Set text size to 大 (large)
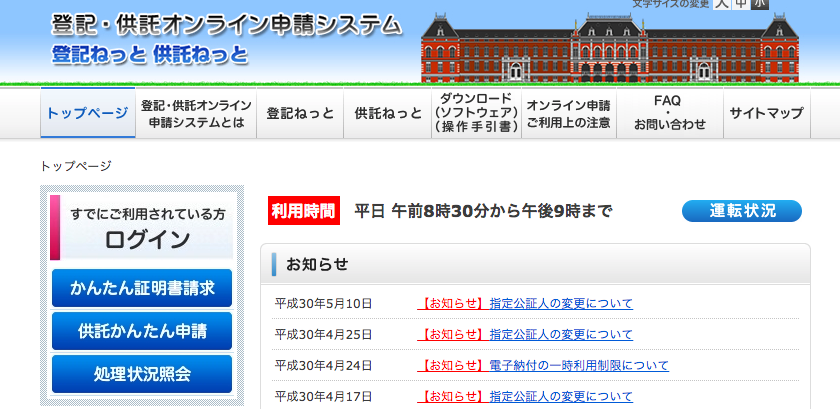 coord(722,4)
